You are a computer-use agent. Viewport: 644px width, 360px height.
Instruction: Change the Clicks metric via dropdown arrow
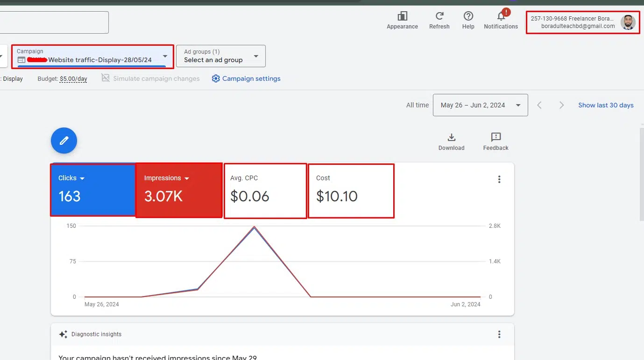(83, 178)
